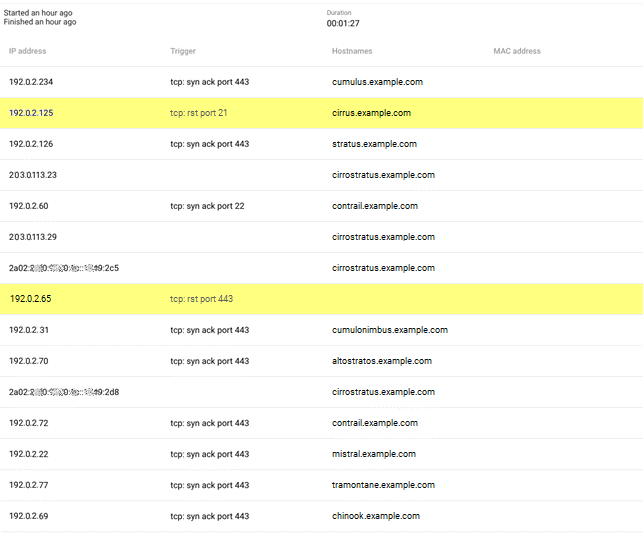Select highlighted row IP 192.0.2.125
Image resolution: width=643 pixels, height=537 pixels.
(x=31, y=113)
